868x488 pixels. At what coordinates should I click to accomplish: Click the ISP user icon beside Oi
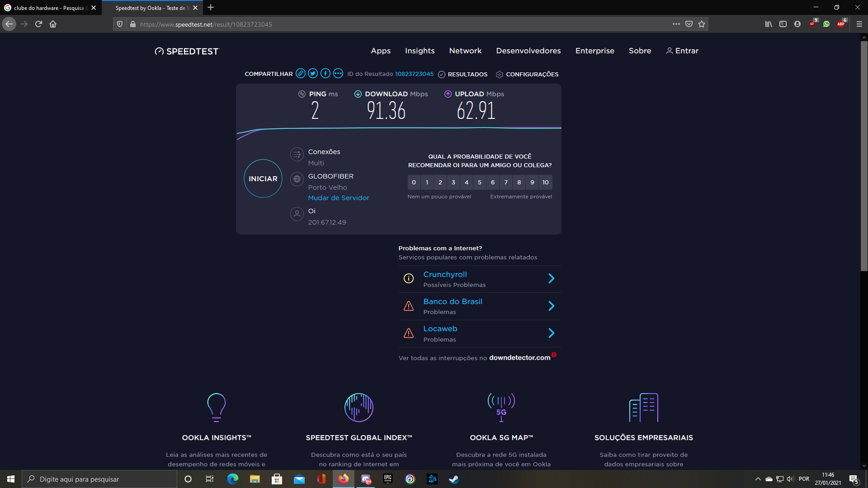coord(297,214)
